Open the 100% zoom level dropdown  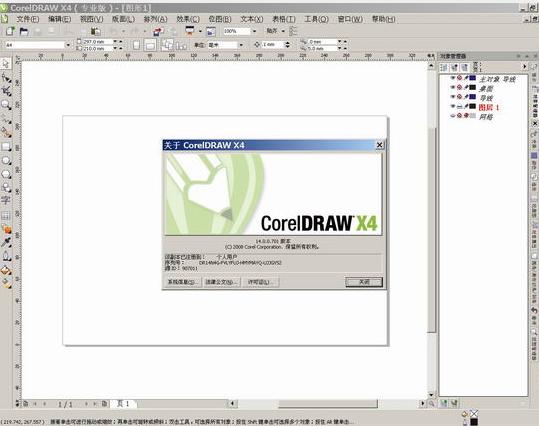(x=254, y=31)
